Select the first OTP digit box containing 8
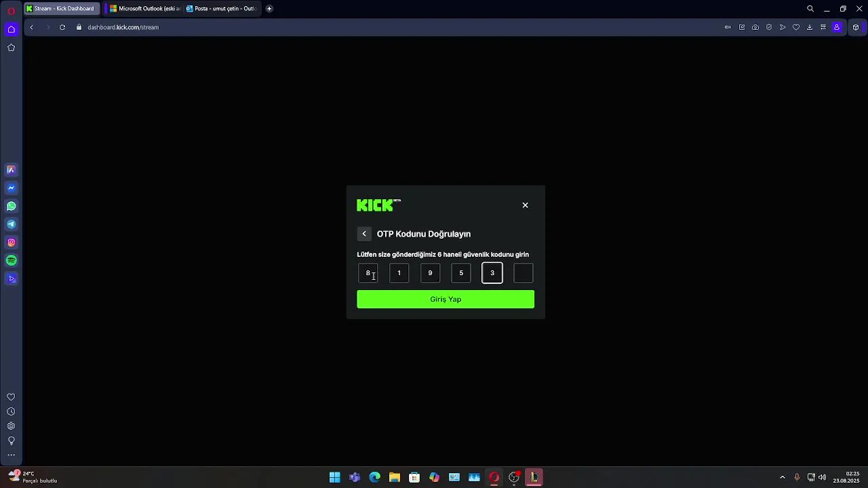 (368, 273)
